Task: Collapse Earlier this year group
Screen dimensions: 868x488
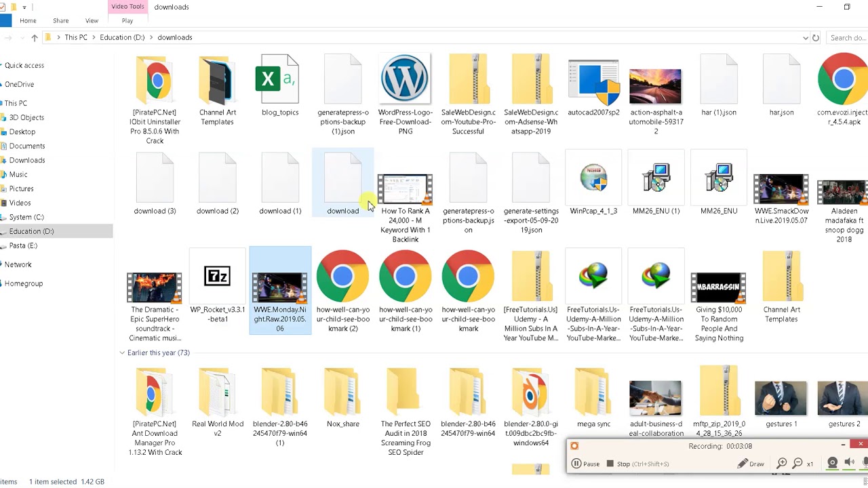Action: 122,353
